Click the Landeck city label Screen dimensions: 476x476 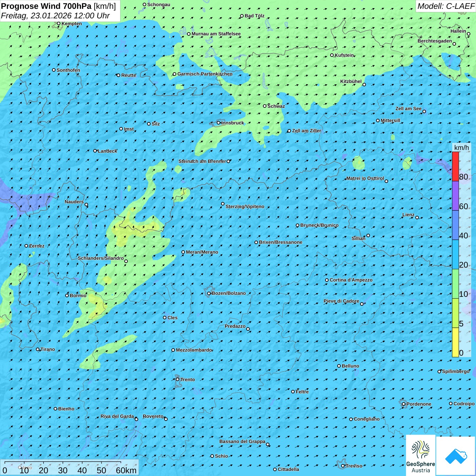click(107, 151)
